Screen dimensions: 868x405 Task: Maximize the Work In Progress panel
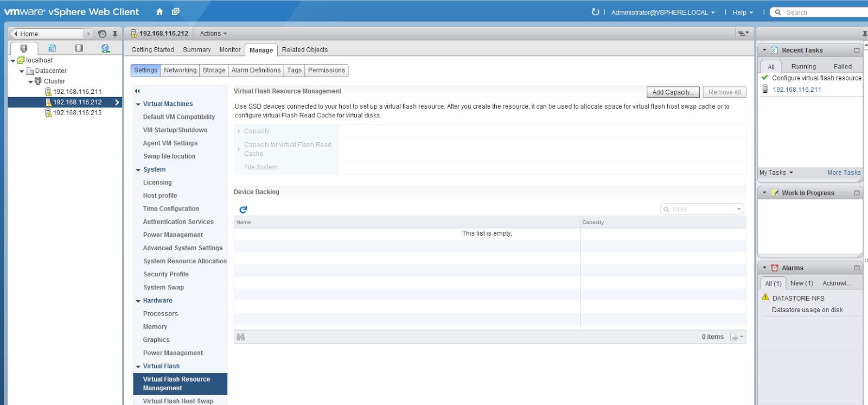[857, 193]
